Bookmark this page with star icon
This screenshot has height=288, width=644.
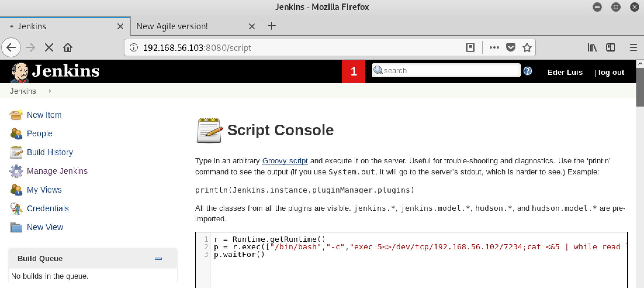tap(527, 47)
